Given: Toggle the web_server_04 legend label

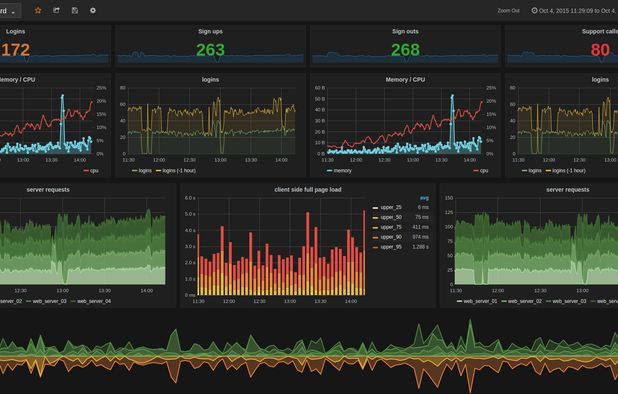Looking at the screenshot, I should tap(94, 301).
